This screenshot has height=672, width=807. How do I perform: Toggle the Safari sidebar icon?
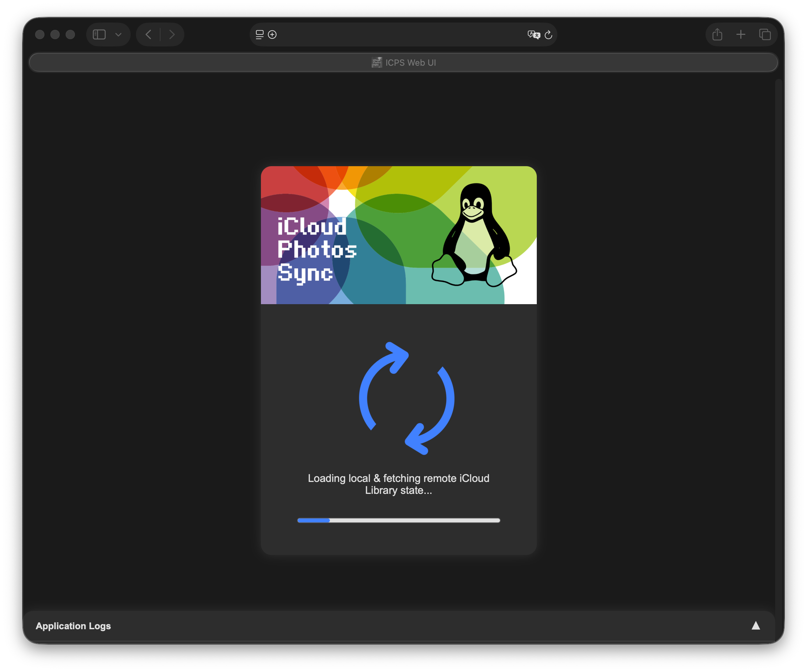coord(99,34)
